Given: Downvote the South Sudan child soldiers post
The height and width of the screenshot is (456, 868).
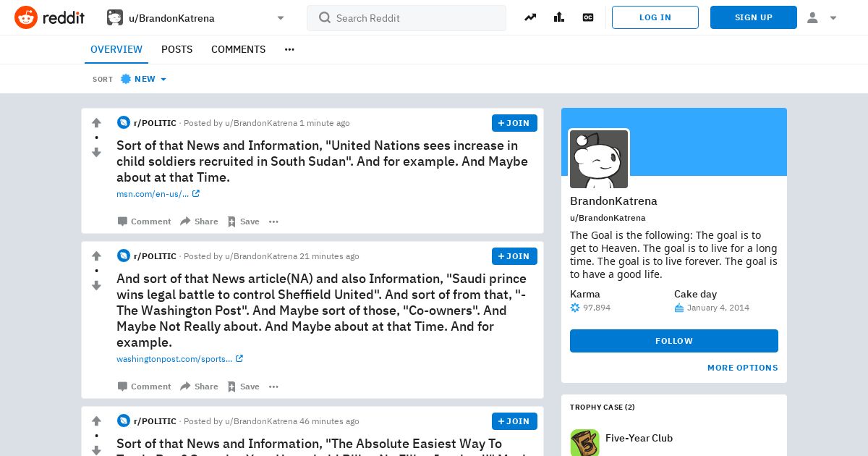Looking at the screenshot, I should (96, 152).
